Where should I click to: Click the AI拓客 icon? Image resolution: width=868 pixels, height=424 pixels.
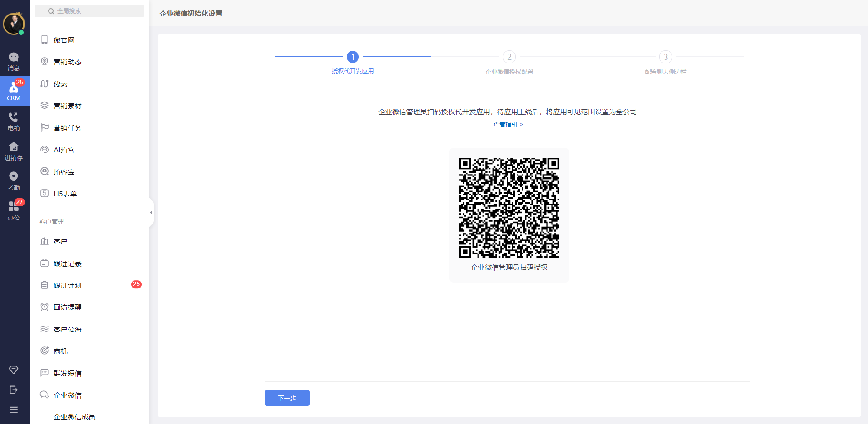(44, 150)
